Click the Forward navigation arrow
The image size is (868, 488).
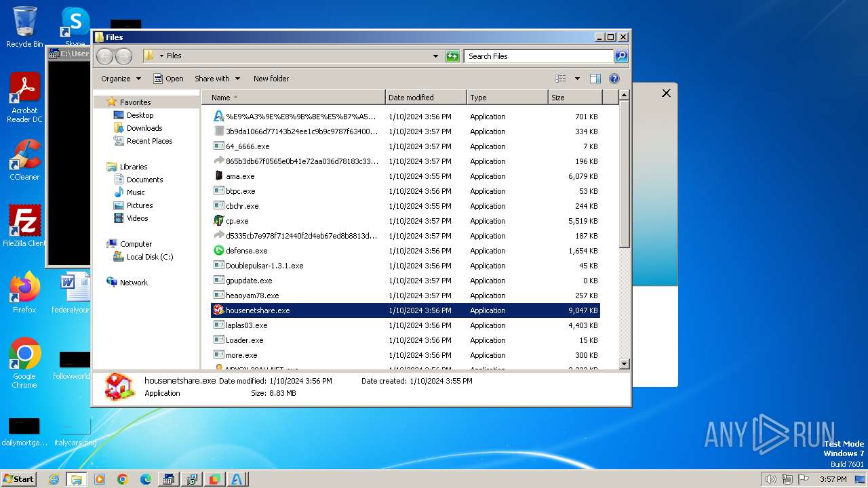[123, 56]
